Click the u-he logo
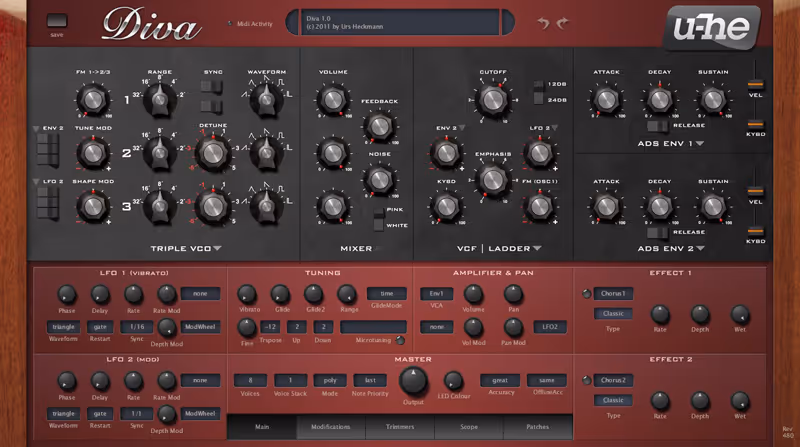This screenshot has height=447, width=800. point(709,25)
